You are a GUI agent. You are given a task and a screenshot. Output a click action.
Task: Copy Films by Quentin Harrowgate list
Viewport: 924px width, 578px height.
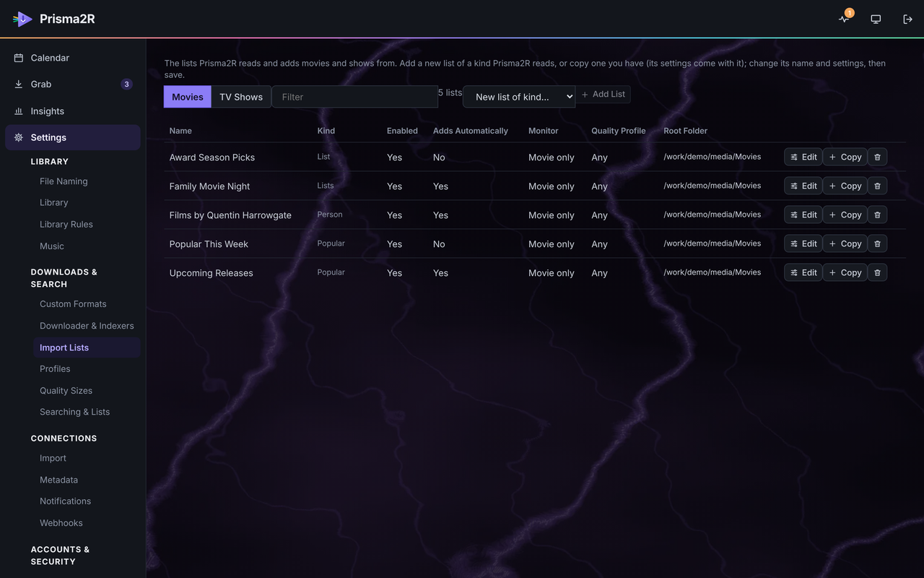point(845,215)
